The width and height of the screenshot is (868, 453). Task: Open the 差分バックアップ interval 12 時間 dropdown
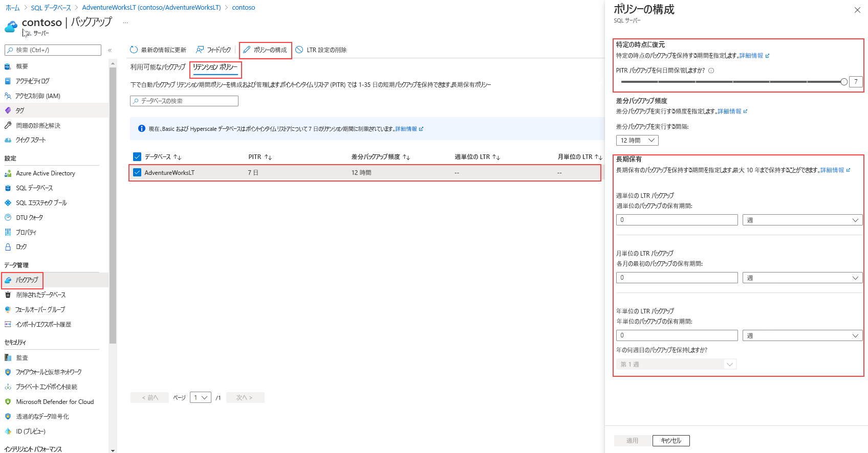(x=637, y=141)
